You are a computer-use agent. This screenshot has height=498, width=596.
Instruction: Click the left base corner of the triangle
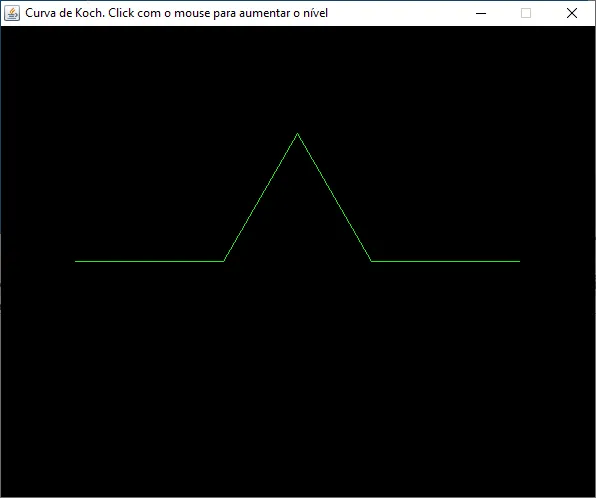[224, 261]
